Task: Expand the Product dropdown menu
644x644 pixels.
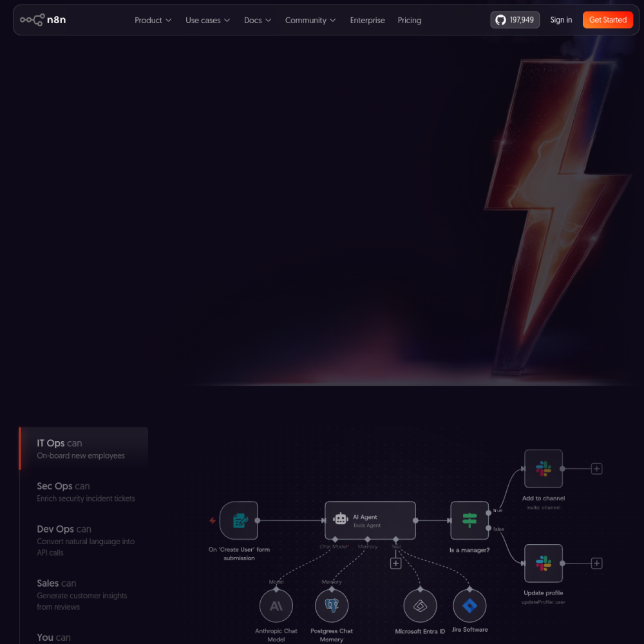Action: (153, 20)
